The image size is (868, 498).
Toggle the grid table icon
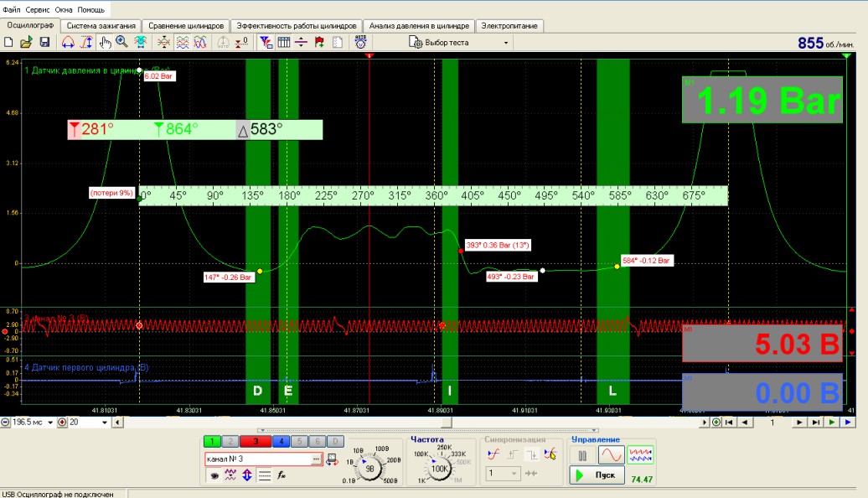pos(283,42)
